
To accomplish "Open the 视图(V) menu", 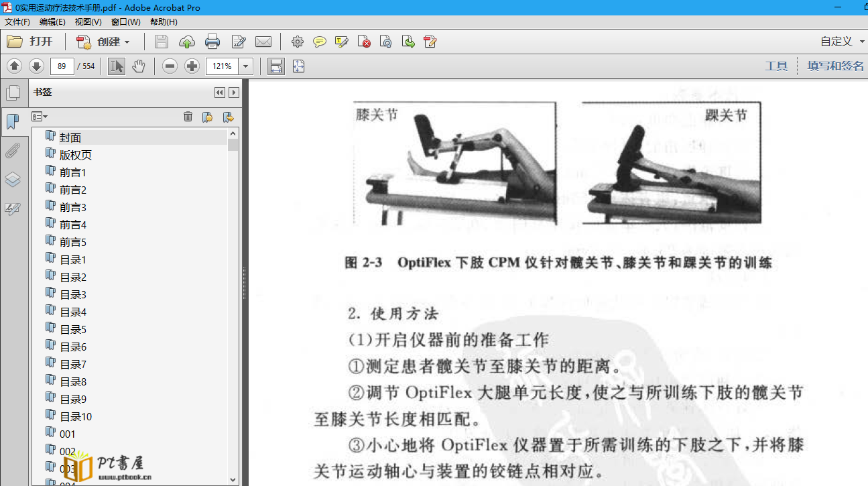I will 88,21.
